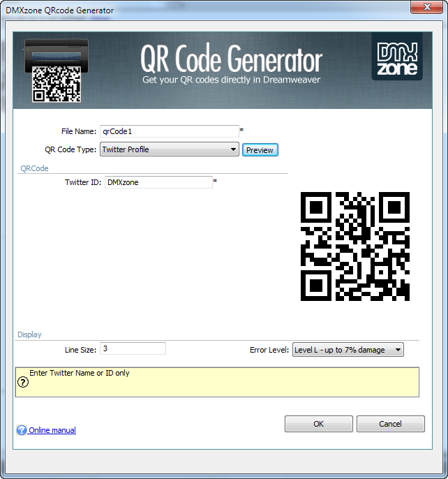Click the 'File Name:' label
The height and width of the screenshot is (479, 448).
(x=79, y=131)
